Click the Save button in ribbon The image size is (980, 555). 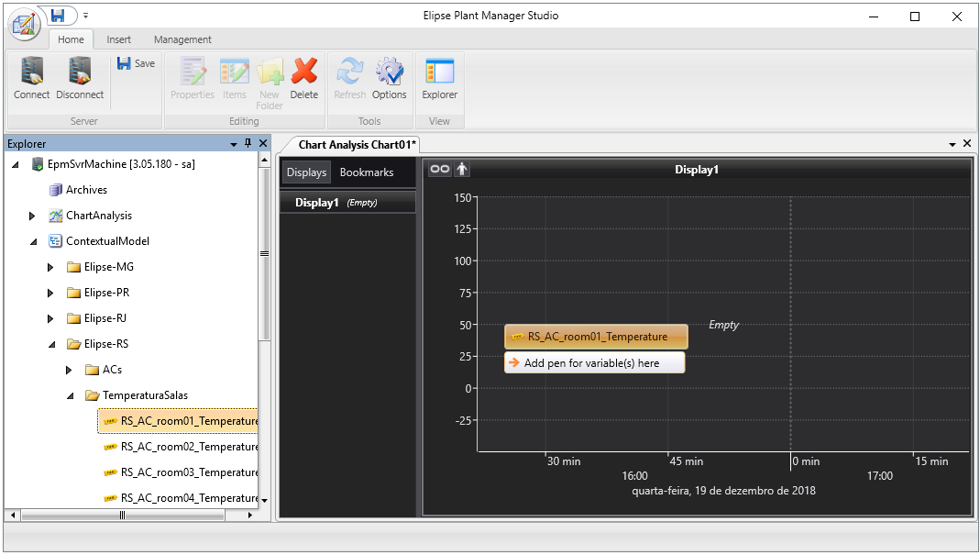coord(137,63)
